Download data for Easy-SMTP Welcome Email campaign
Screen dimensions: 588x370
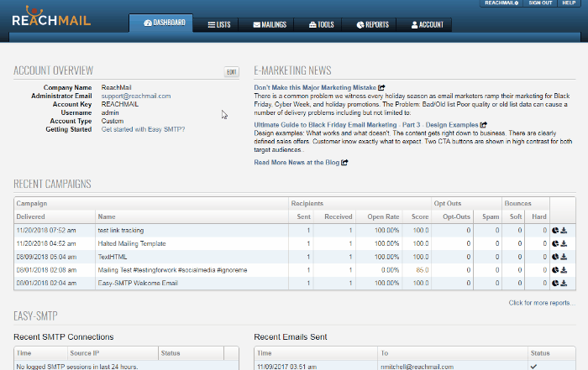(x=564, y=283)
